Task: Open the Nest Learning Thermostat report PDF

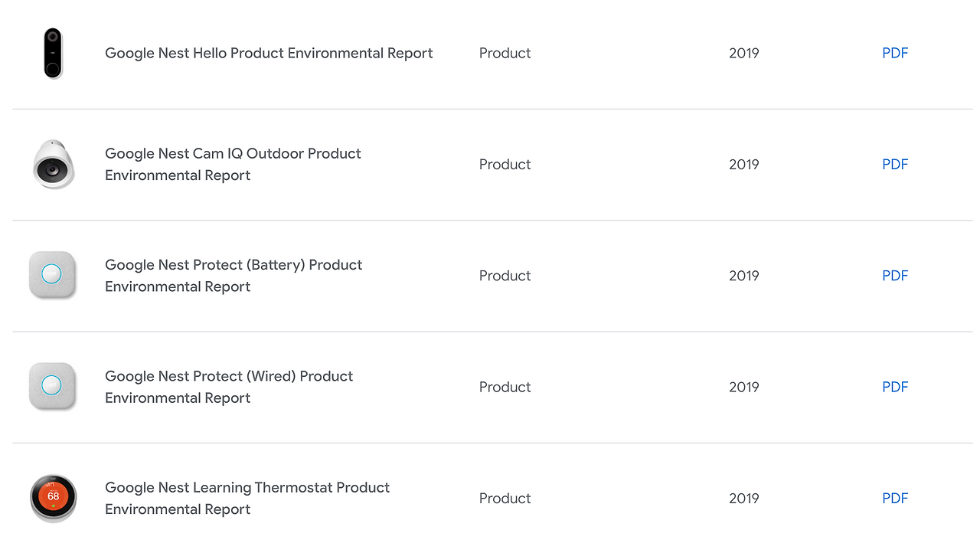Action: (895, 498)
